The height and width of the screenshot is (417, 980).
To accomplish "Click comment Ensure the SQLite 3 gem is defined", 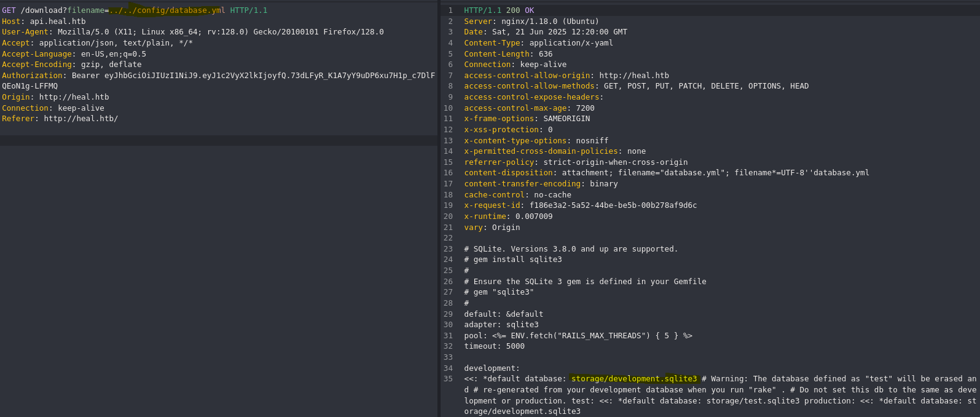I will tap(585, 282).
